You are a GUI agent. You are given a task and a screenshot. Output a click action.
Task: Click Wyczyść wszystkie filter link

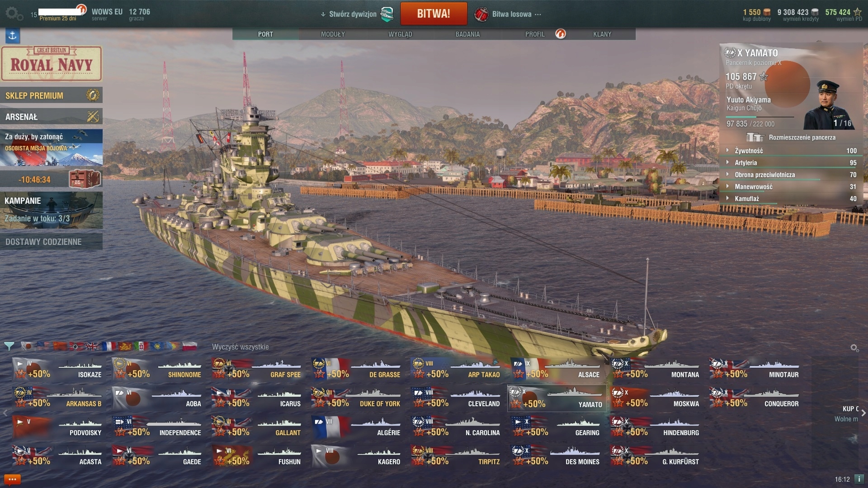point(241,347)
